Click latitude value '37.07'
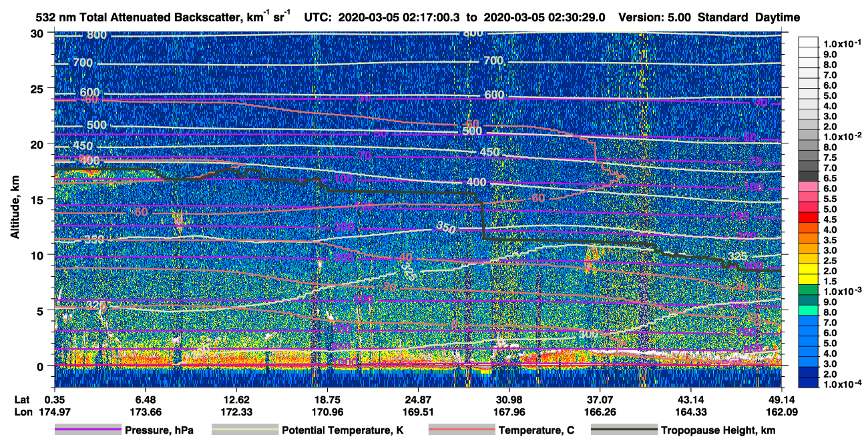 tap(600, 399)
